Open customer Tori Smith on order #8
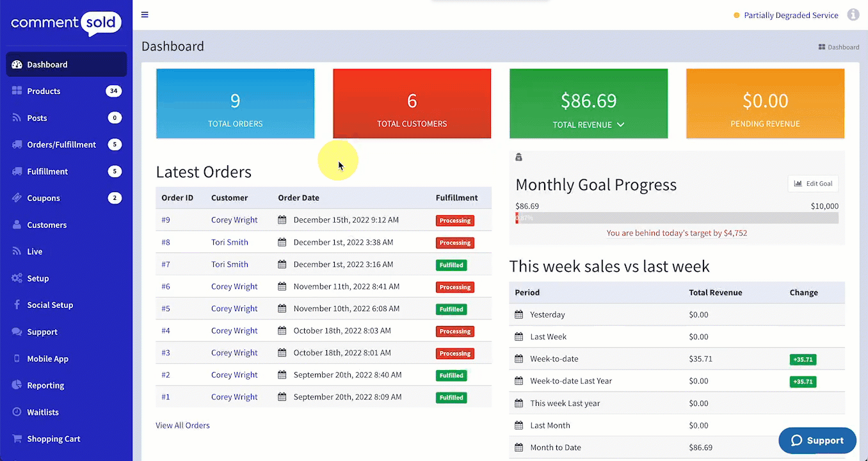The width and height of the screenshot is (868, 461). coord(230,242)
